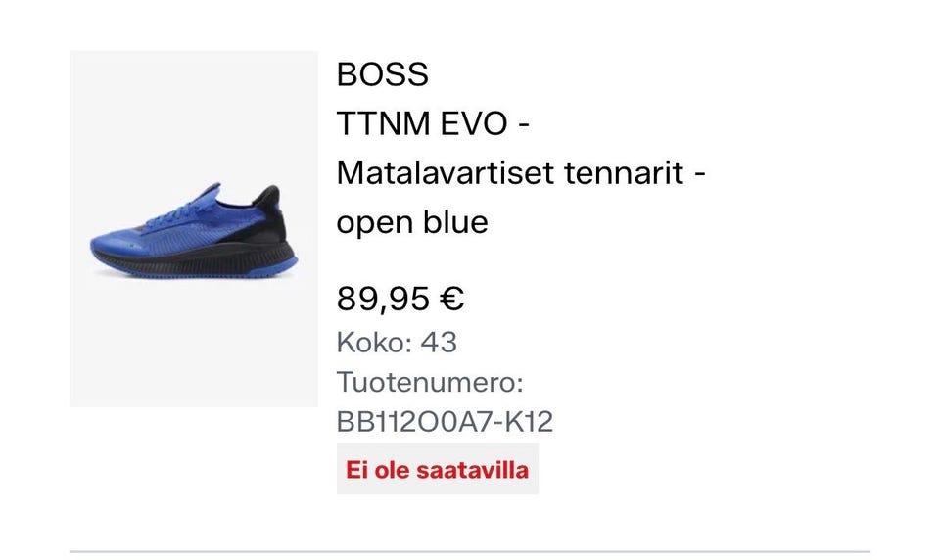Open the blue sneaker product thumbnail
This screenshot has height=560, width=940.
(x=194, y=229)
